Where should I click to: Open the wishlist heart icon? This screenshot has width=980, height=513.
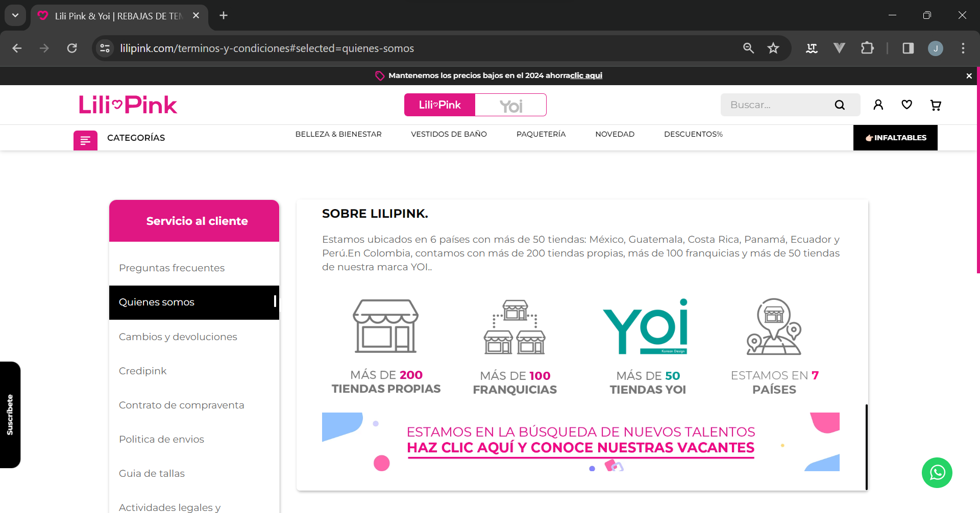906,105
